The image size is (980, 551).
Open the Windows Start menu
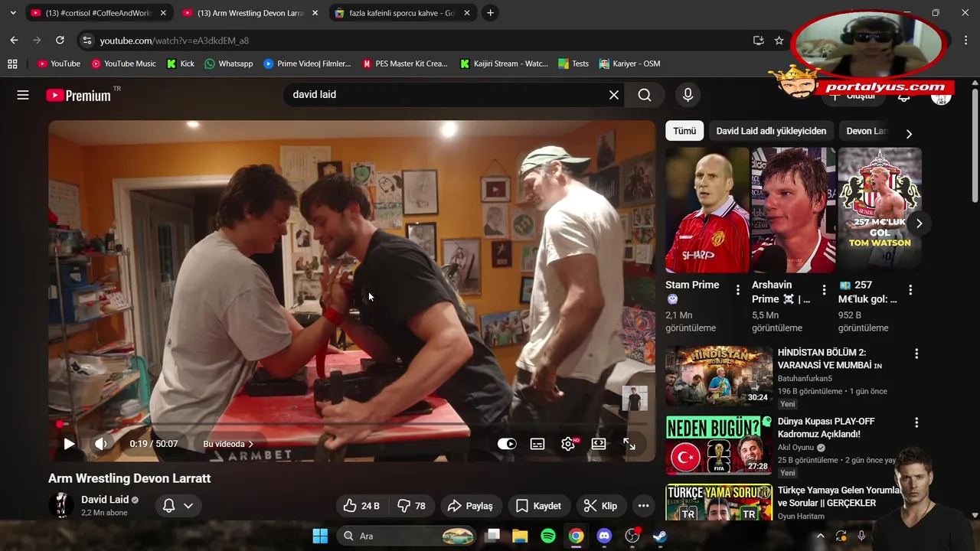pos(320,536)
